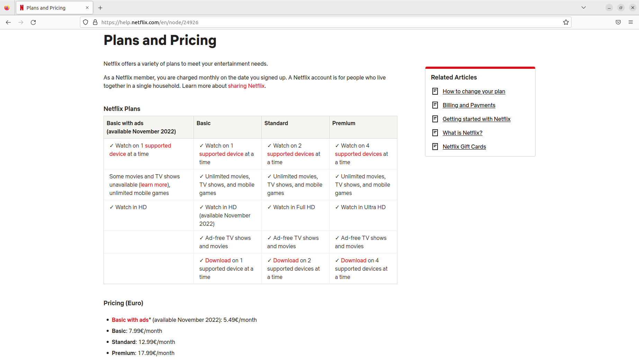This screenshot has width=639, height=364.
Task: Open a new tab with plus button
Action: (x=100, y=8)
